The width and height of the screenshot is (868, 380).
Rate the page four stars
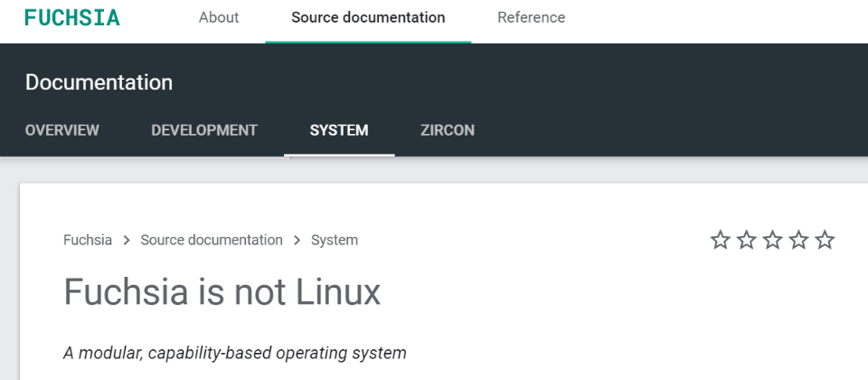point(798,240)
